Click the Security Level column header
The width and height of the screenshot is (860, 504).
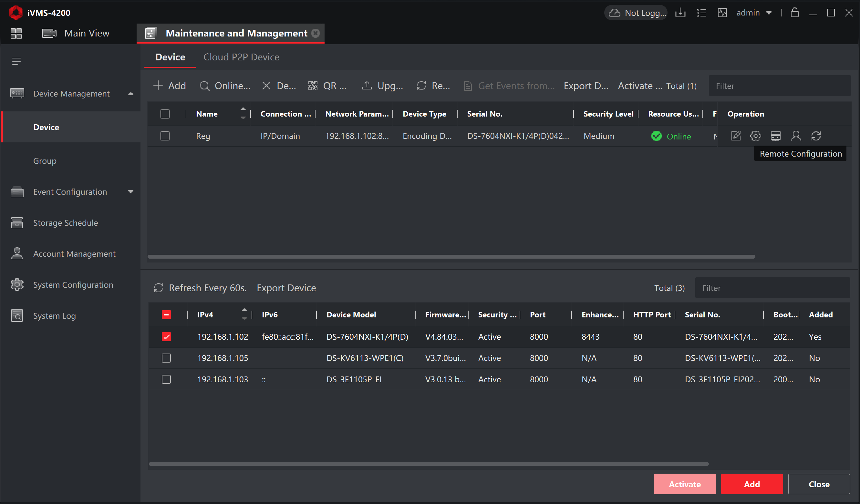[x=608, y=114]
